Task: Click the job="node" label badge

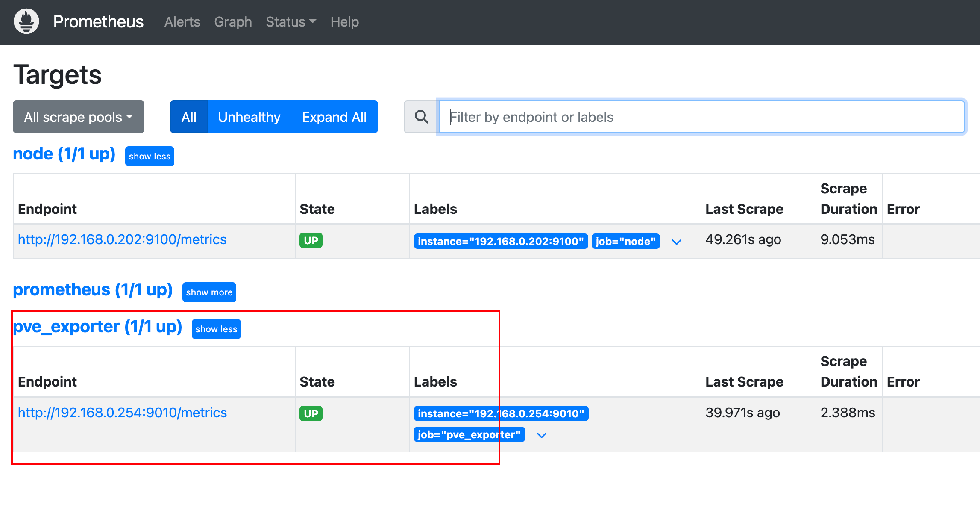Action: (x=625, y=241)
